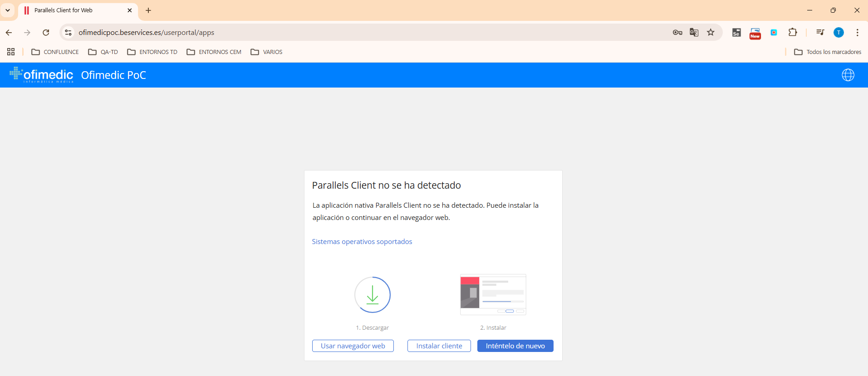The height and width of the screenshot is (376, 868).
Task: Open the Chrome three-dot menu
Action: pyautogui.click(x=857, y=32)
